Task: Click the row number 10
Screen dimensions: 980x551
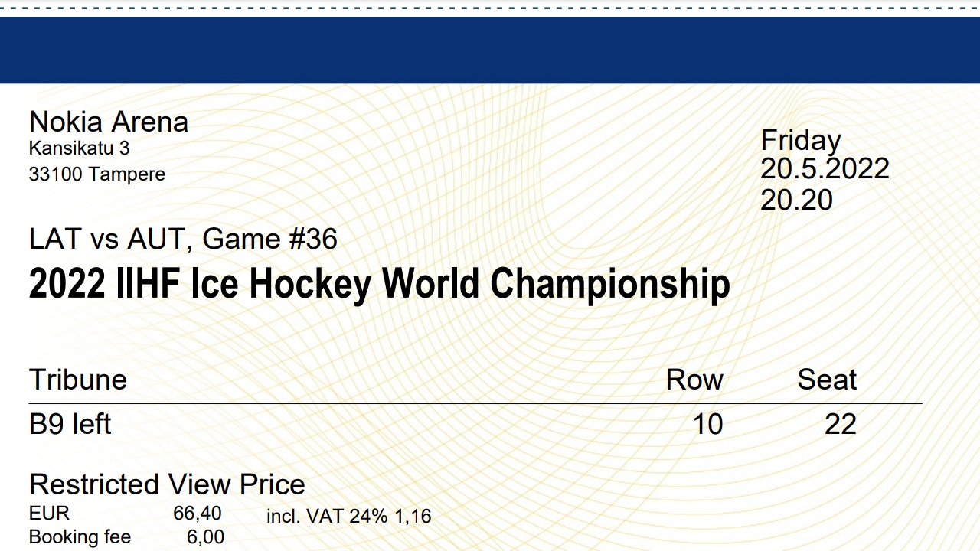Action: [708, 424]
